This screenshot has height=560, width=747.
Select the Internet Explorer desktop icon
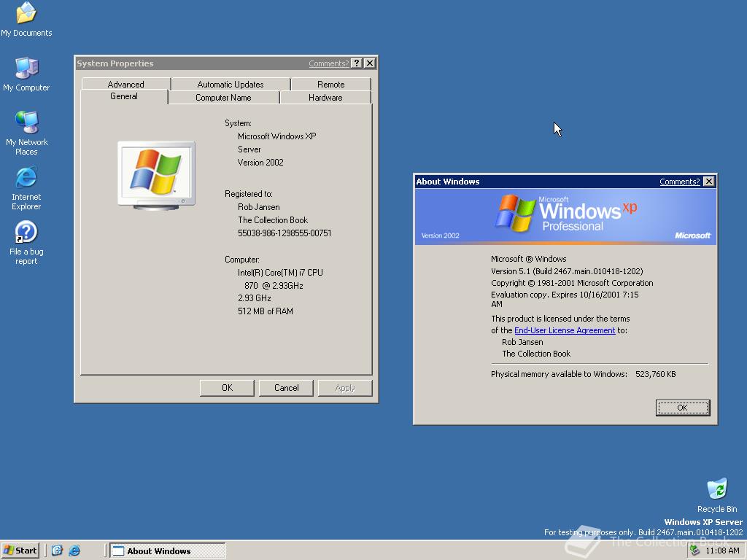(x=26, y=189)
